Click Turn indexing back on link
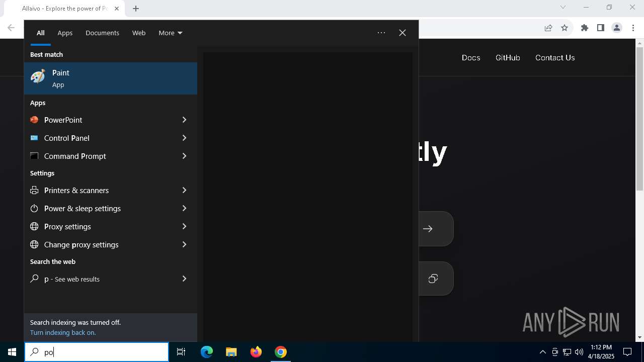The height and width of the screenshot is (362, 644). pyautogui.click(x=63, y=332)
